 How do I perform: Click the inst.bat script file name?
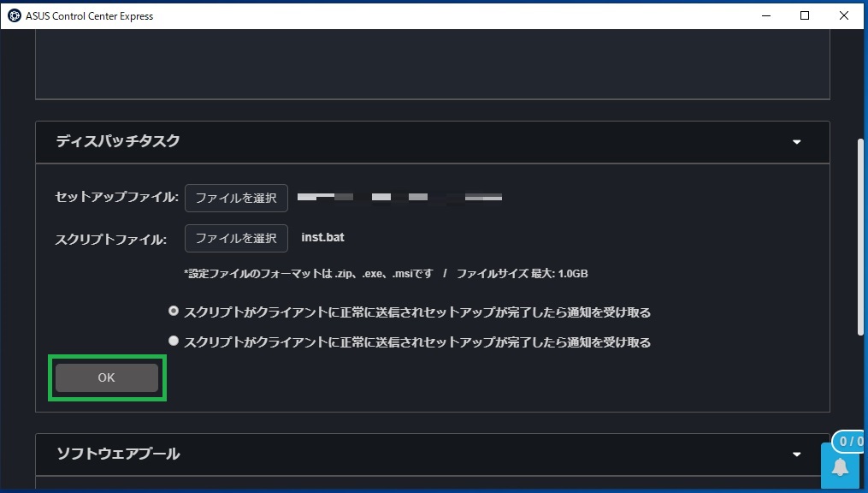322,237
